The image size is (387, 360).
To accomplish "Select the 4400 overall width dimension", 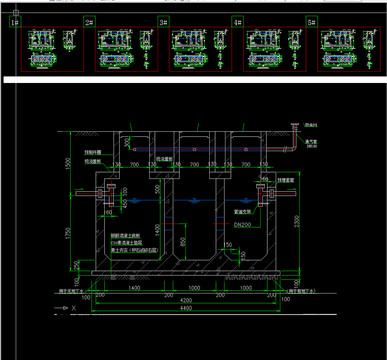I will [x=186, y=308].
